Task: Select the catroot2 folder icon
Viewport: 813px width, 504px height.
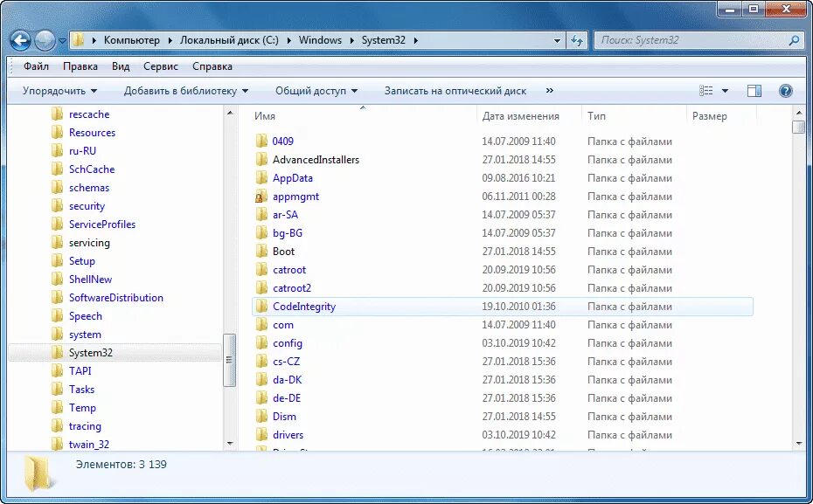Action: point(262,288)
